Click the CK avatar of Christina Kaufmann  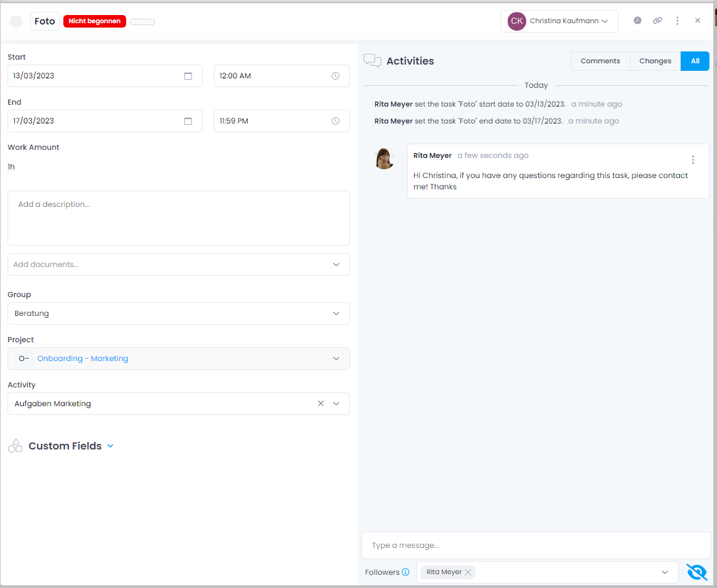(517, 21)
